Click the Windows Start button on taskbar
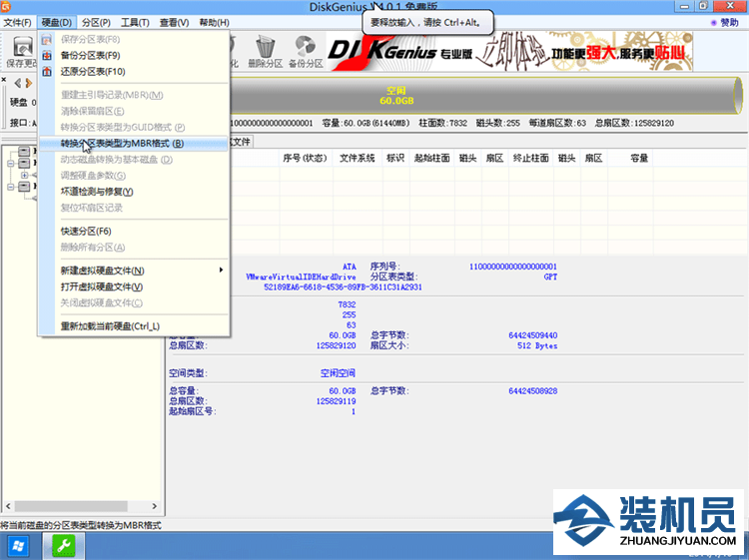This screenshot has width=749, height=560. [x=18, y=545]
